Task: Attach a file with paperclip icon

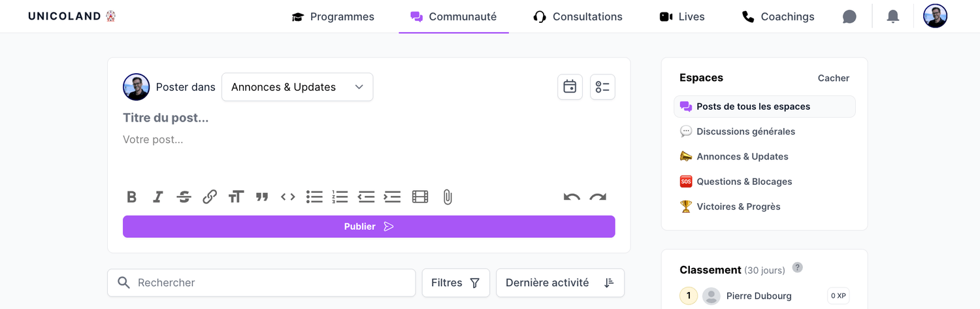Action: pos(448,197)
